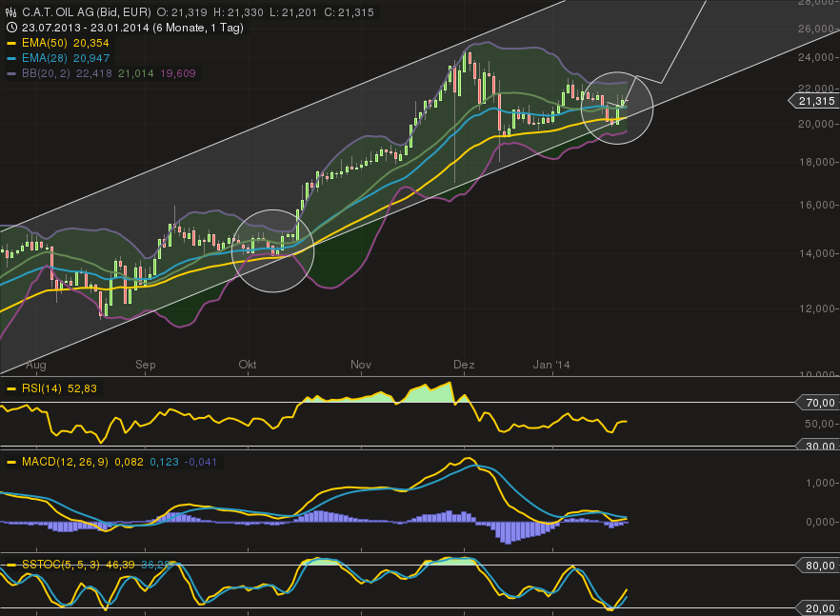
Task: Click the MACD value 0,082
Action: click(129, 462)
